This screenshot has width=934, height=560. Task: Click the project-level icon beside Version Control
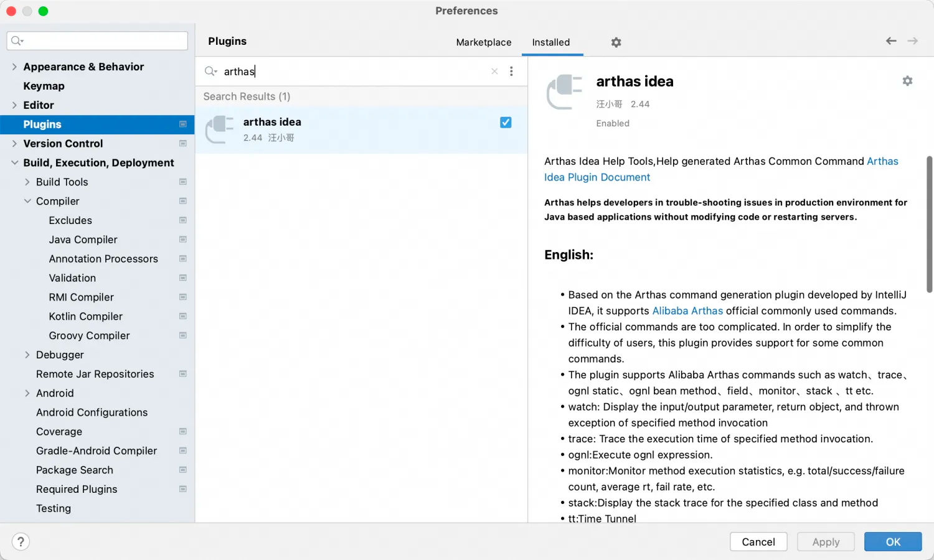coord(183,144)
